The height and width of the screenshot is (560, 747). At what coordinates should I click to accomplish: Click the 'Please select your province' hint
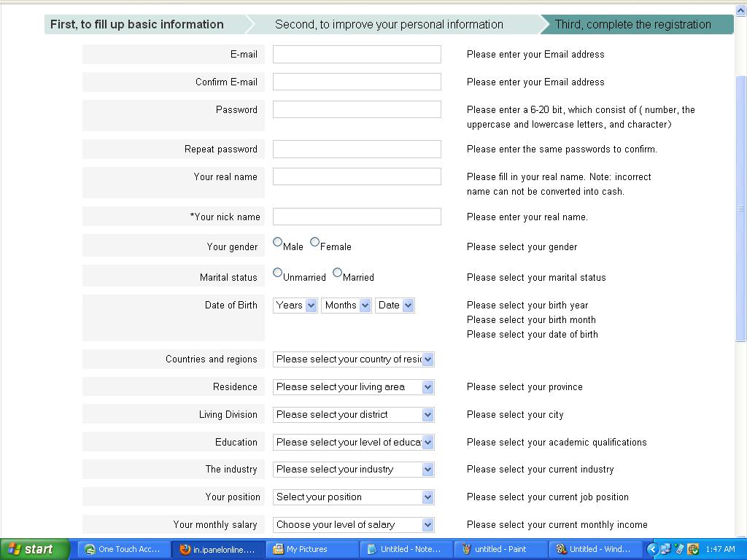[525, 386]
